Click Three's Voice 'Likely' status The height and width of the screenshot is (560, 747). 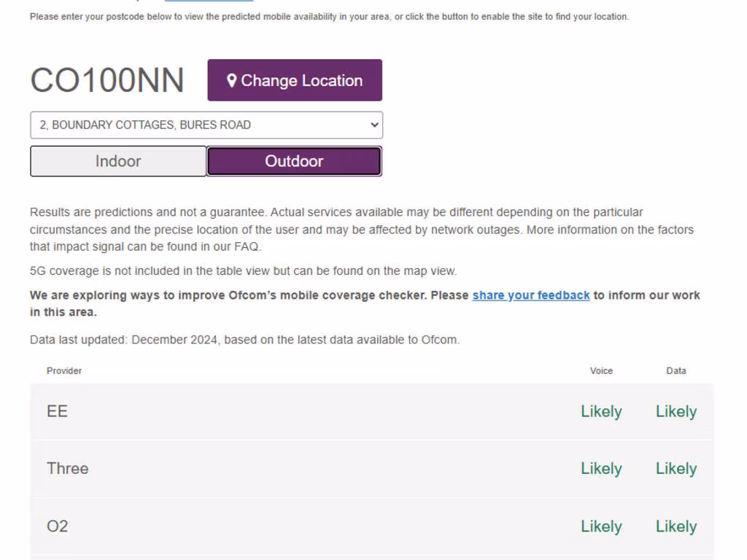pyautogui.click(x=601, y=468)
